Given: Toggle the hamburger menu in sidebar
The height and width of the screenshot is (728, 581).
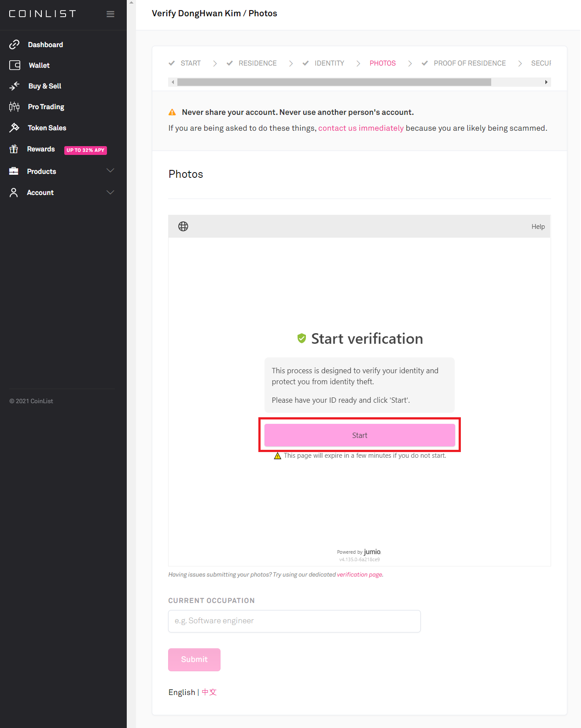Looking at the screenshot, I should coord(110,14).
